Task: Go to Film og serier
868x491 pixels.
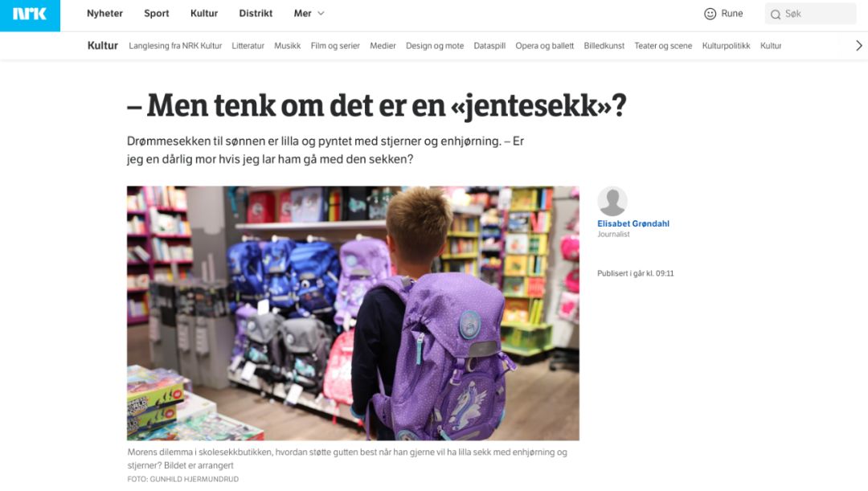Action: [x=335, y=46]
